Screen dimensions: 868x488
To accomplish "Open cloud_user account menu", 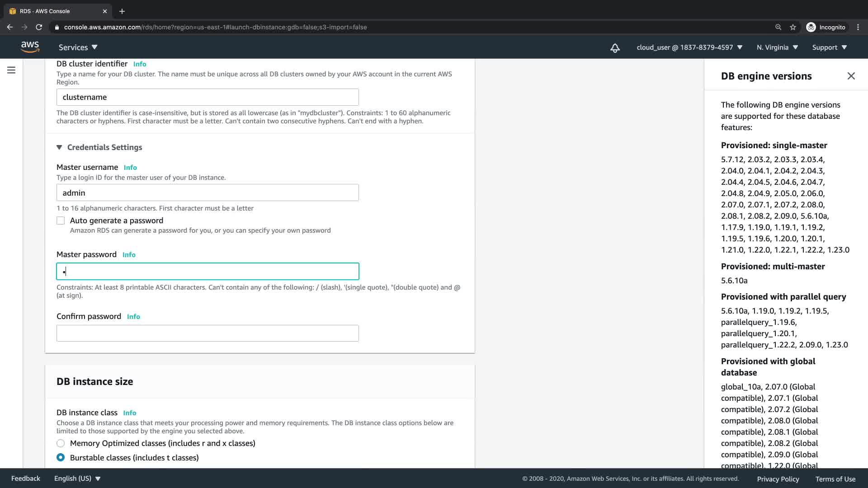I will [x=689, y=47].
